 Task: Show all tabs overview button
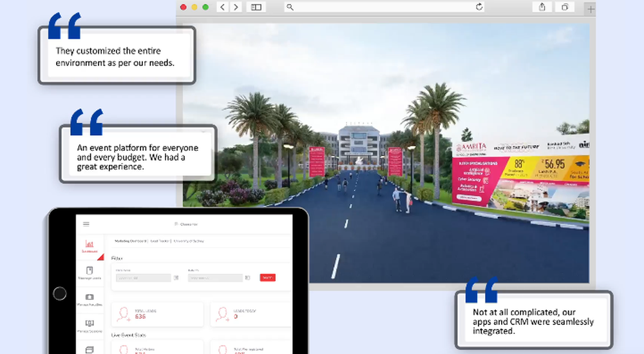(x=565, y=7)
